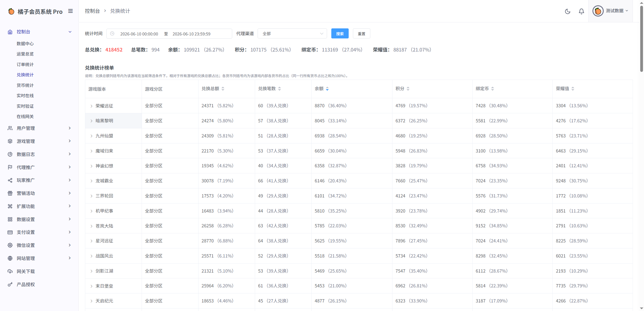
Task: Open 实时在线 menu item
Action: pyautogui.click(x=25, y=96)
